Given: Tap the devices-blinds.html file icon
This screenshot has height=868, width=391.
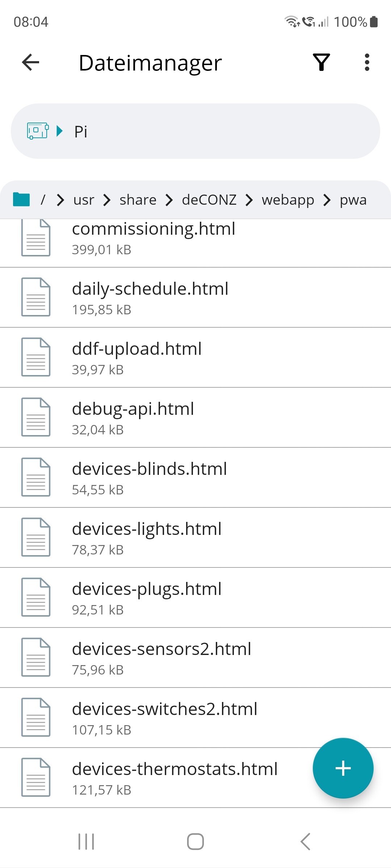Looking at the screenshot, I should coord(36,477).
